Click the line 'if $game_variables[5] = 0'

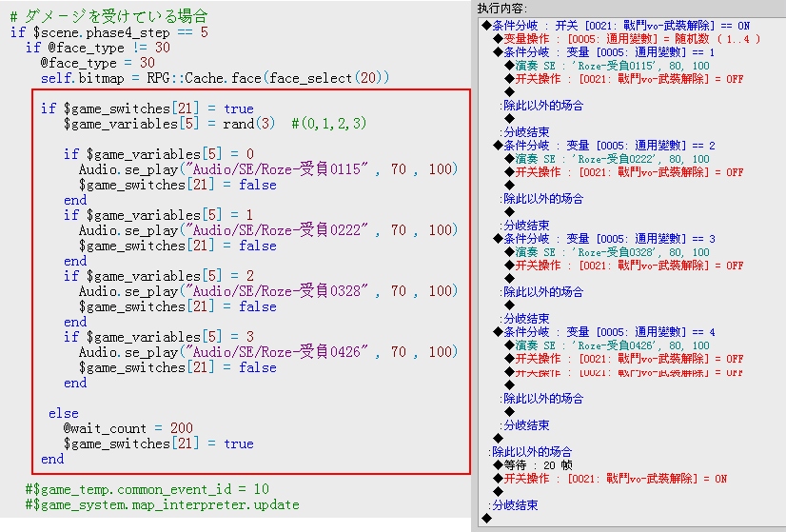[159, 154]
